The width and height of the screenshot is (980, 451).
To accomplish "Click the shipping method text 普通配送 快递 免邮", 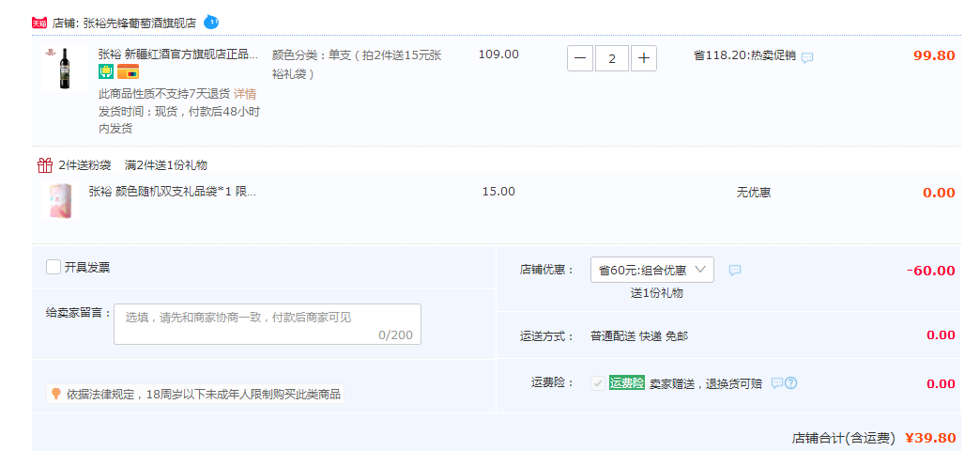I will 638,336.
